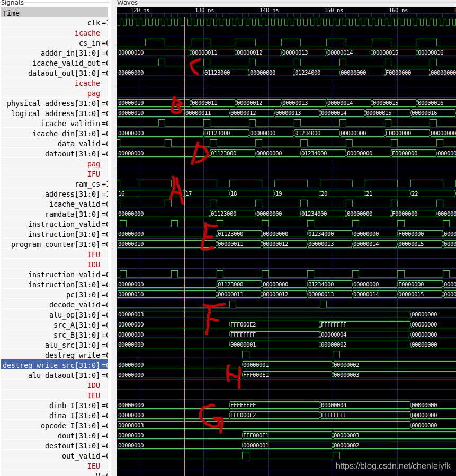Click value 18 in the address waveform

234,193
